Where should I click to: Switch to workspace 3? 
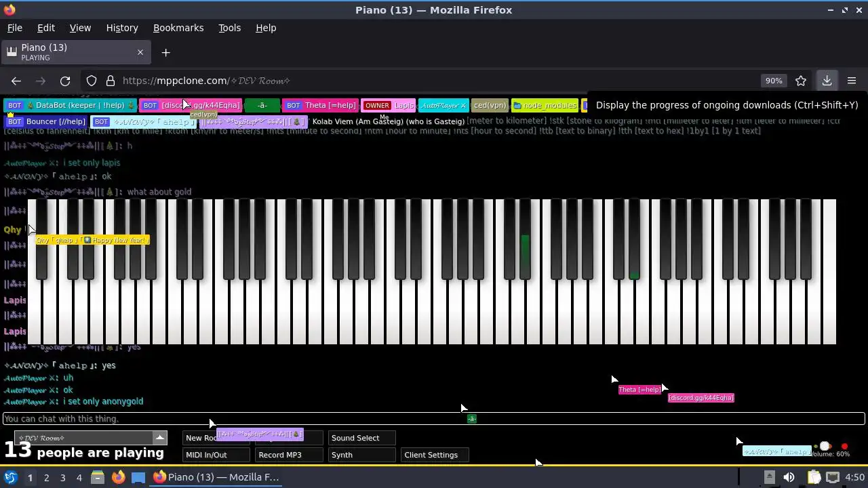click(62, 477)
